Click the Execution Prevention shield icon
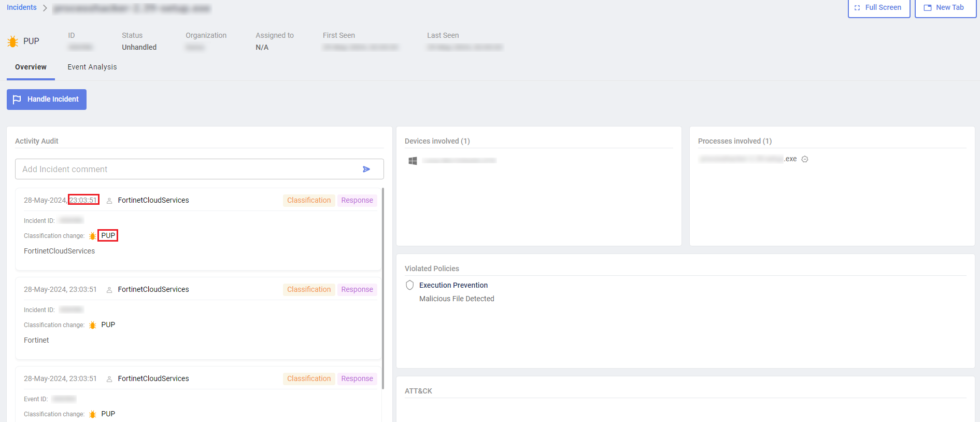This screenshot has width=980, height=422. 409,285
